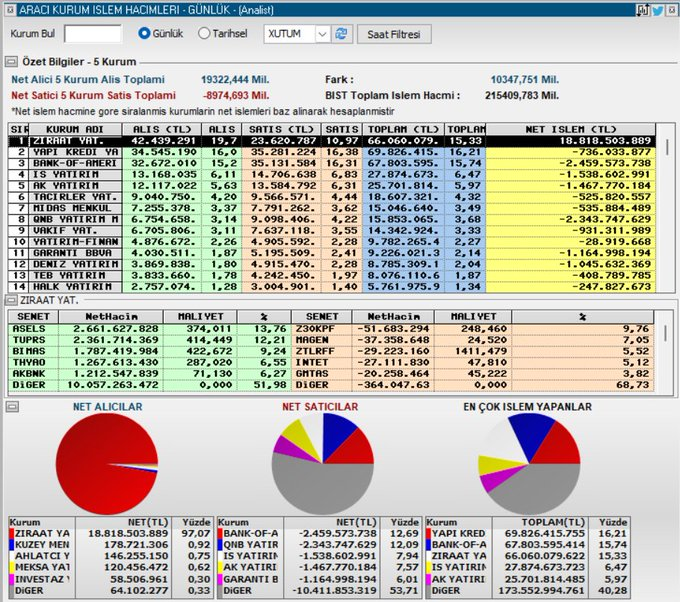Click the Saat Filtresi button
The height and width of the screenshot is (602, 680).
(x=394, y=34)
